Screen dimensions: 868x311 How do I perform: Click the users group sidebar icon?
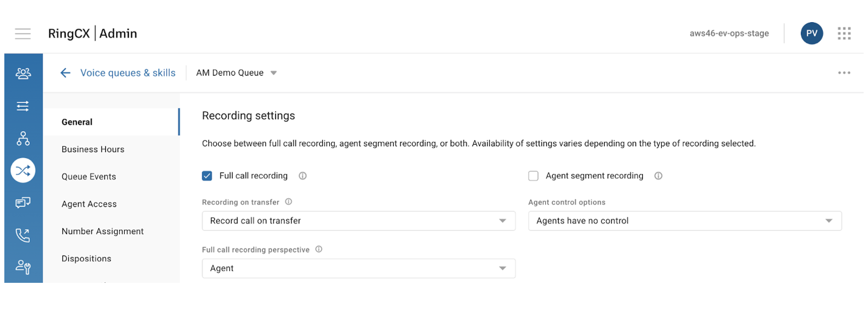pos(23,73)
